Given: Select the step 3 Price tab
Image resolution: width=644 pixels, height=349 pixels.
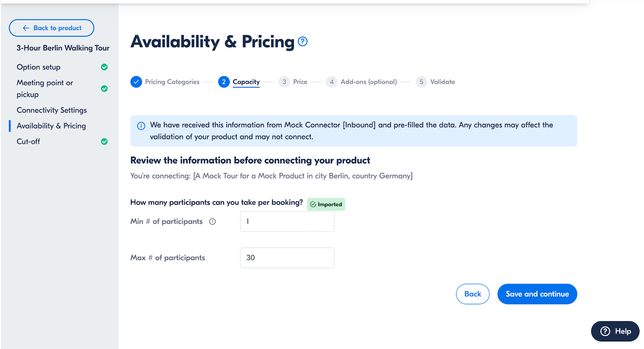Looking at the screenshot, I should [x=293, y=82].
